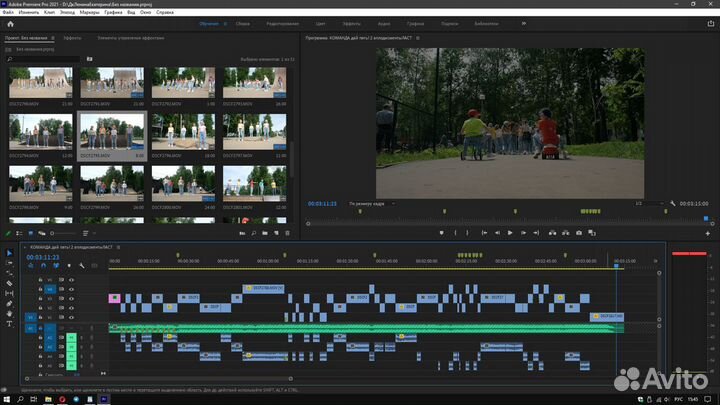This screenshot has width=720, height=405.
Task: Choose the Selection arrow tool
Action: coord(10,253)
